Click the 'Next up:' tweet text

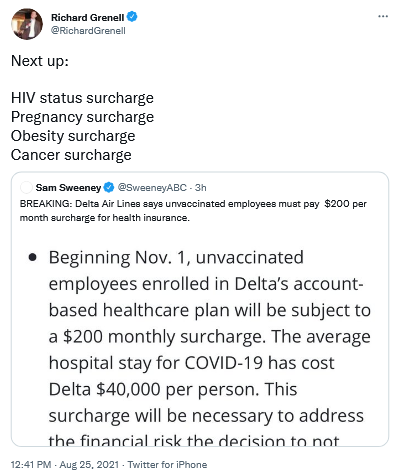pyautogui.click(x=40, y=61)
